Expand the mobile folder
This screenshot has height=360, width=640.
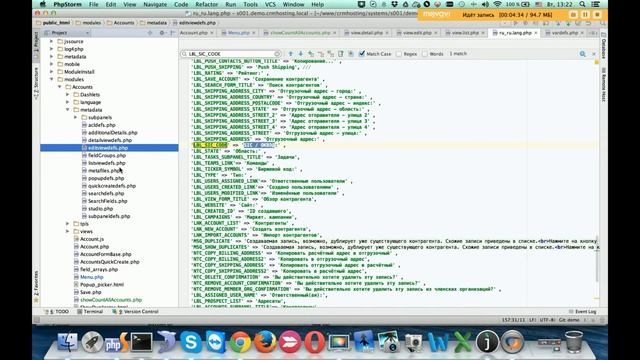(x=51, y=64)
